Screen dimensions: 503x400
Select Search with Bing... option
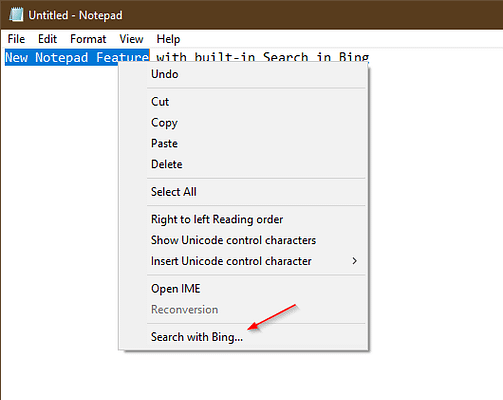[x=243, y=337]
